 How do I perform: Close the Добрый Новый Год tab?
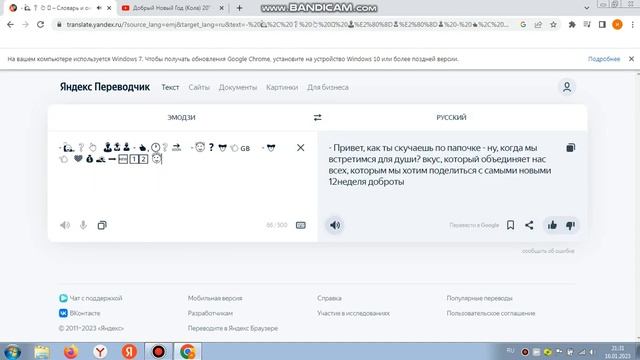(x=222, y=8)
